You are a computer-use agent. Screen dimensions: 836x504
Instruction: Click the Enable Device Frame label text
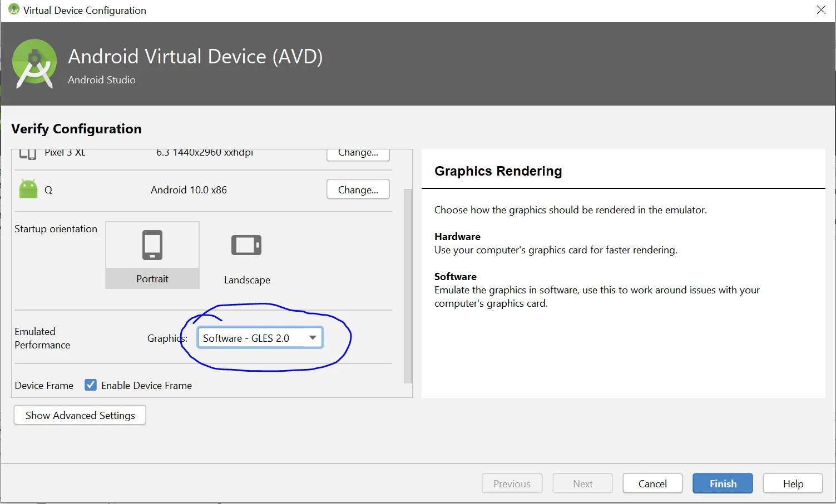point(146,385)
